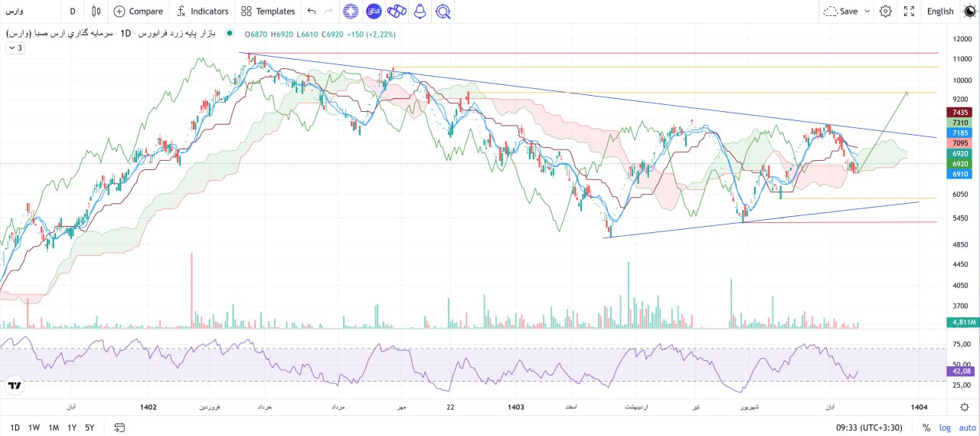
Task: Open the candlestick chart style selector
Action: 96,11
